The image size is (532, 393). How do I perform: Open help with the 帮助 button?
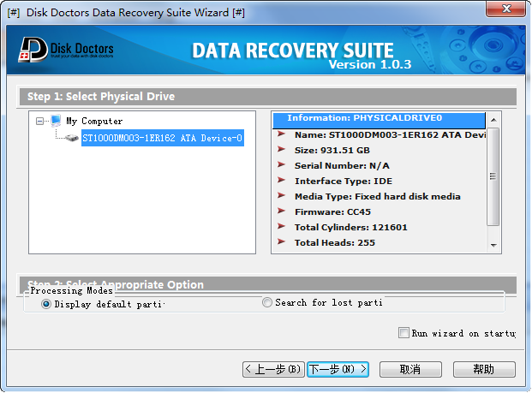point(483,369)
